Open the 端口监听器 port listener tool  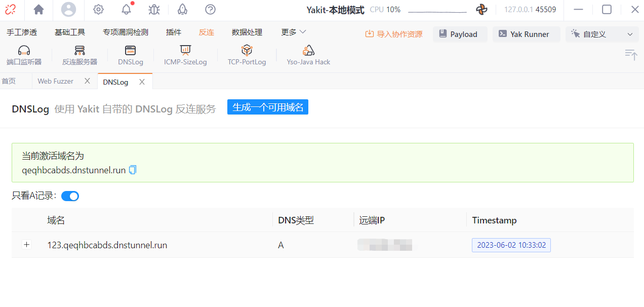[24, 55]
